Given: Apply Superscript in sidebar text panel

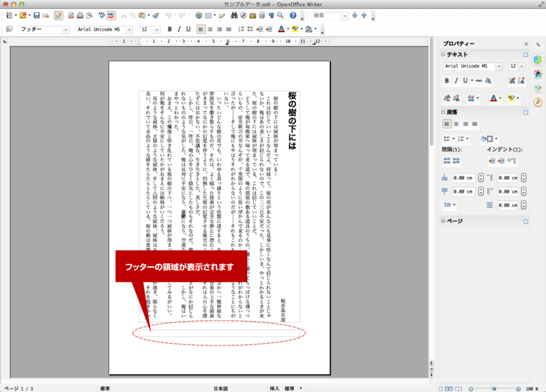Looking at the screenshot, I should 447,98.
